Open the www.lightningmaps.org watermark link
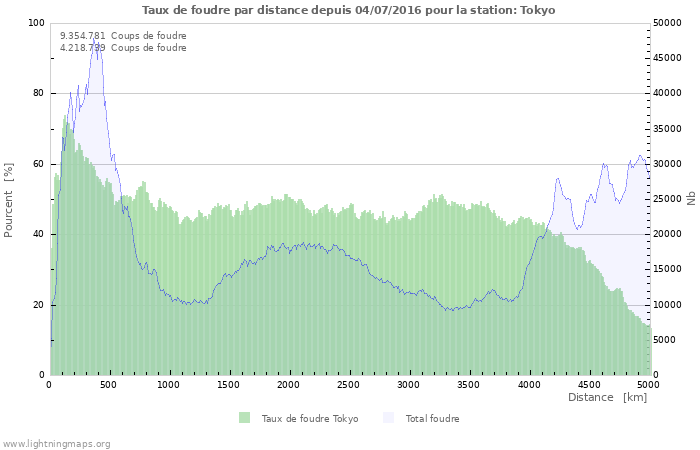700x450 pixels. [x=56, y=443]
